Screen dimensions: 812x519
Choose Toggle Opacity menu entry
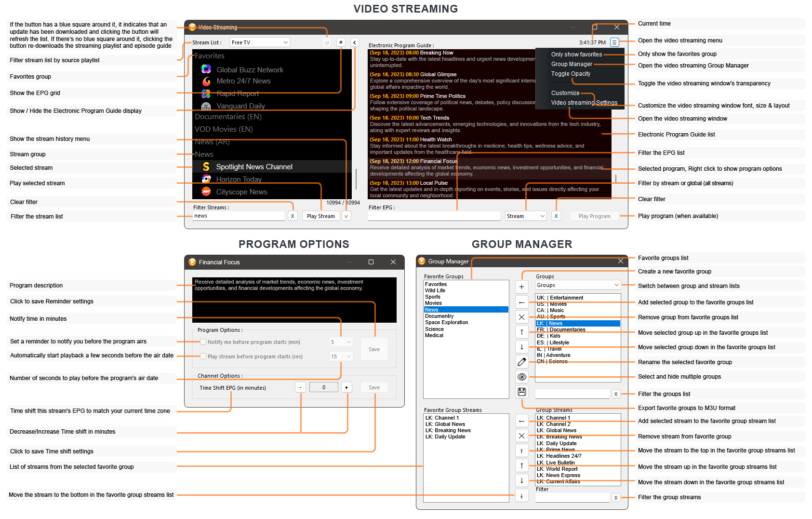pyautogui.click(x=571, y=74)
